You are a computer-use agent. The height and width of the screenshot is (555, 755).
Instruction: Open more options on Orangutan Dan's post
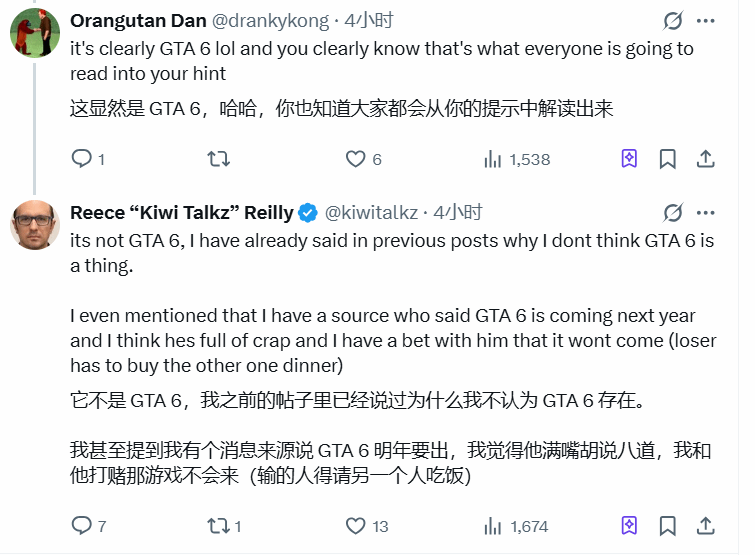coord(706,21)
